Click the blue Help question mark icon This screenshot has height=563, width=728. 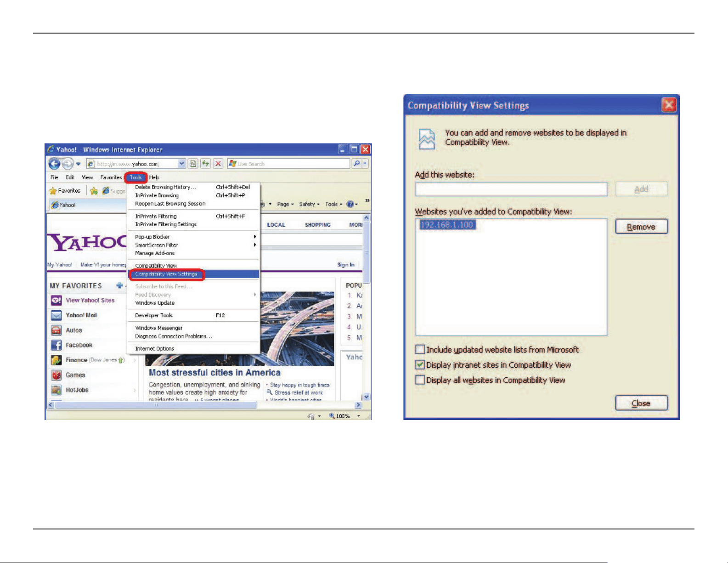[x=350, y=205]
